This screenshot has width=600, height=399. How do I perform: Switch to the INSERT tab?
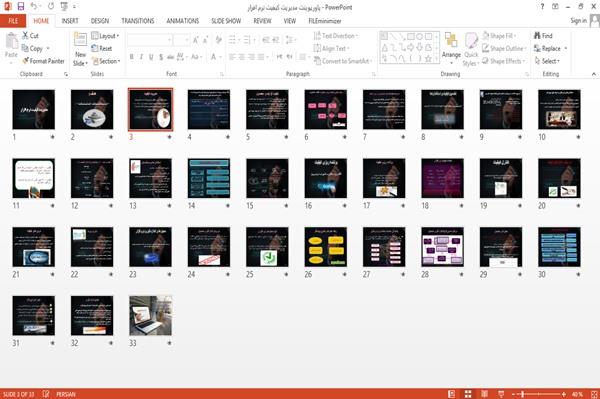click(70, 21)
